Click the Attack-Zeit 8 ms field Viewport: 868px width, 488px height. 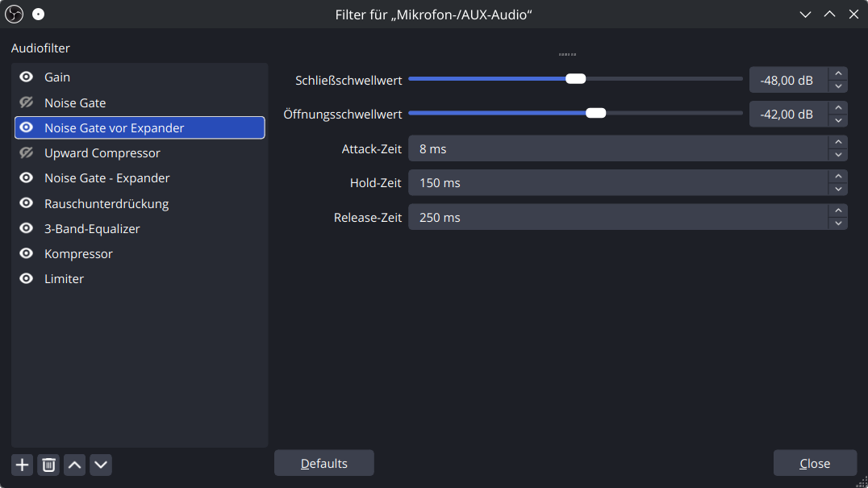[x=619, y=149]
